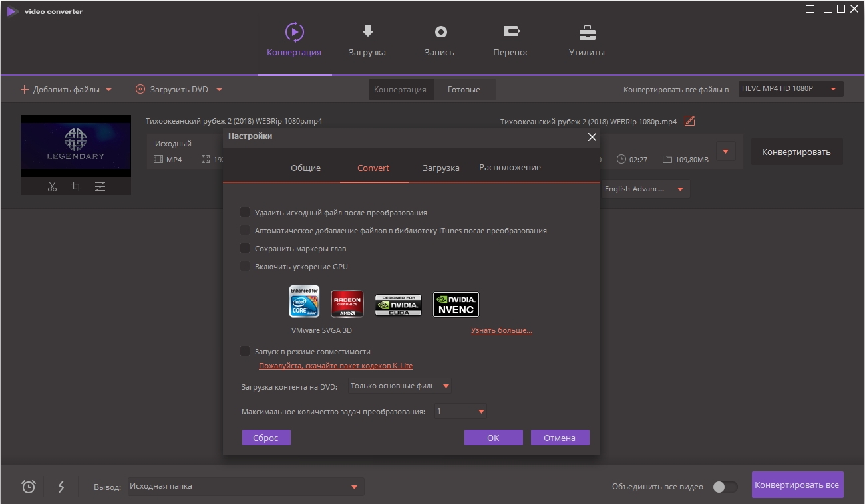Open the Утилиты toolbox section
The height and width of the screenshot is (504, 865).
pyautogui.click(x=586, y=41)
